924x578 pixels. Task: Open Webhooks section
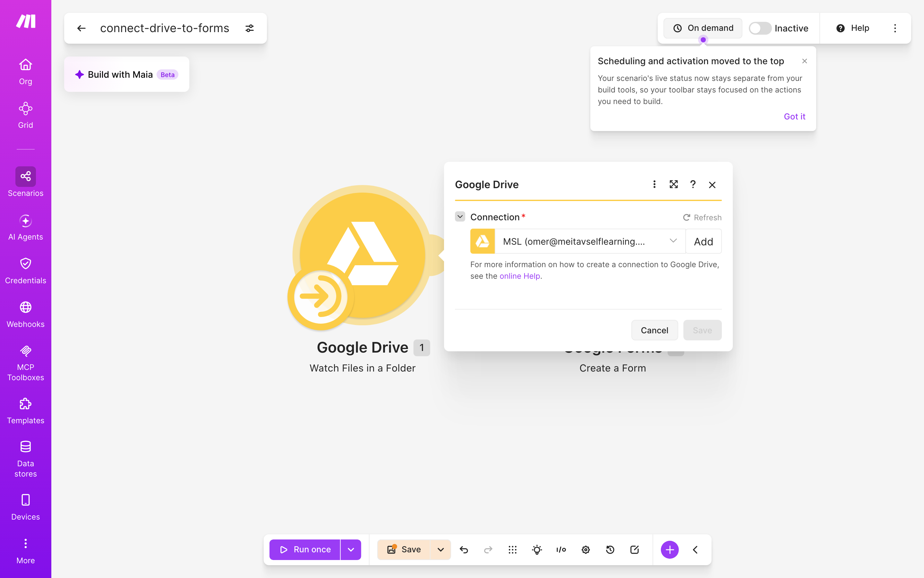26,315
